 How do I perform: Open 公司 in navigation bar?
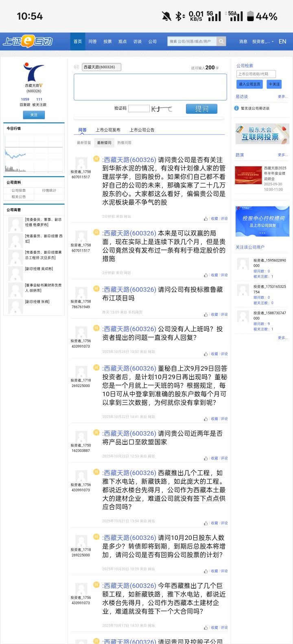click(x=153, y=41)
